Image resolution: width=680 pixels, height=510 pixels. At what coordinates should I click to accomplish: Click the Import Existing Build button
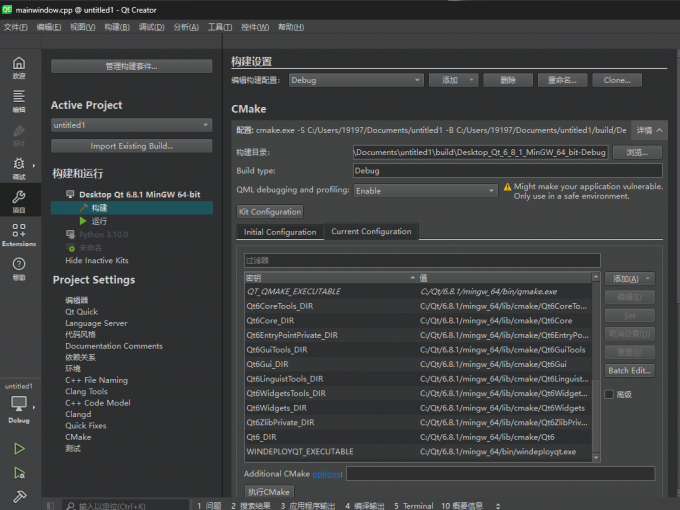pos(131,146)
